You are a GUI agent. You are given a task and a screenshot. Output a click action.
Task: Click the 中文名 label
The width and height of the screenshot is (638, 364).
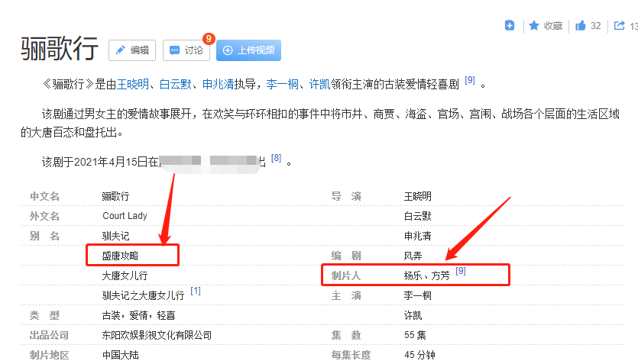[x=45, y=197]
